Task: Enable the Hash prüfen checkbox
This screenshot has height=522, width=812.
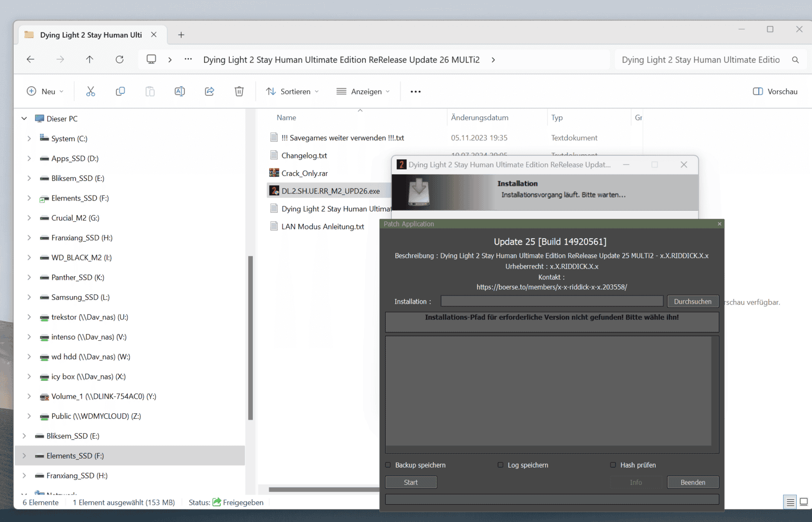Action: pos(613,465)
